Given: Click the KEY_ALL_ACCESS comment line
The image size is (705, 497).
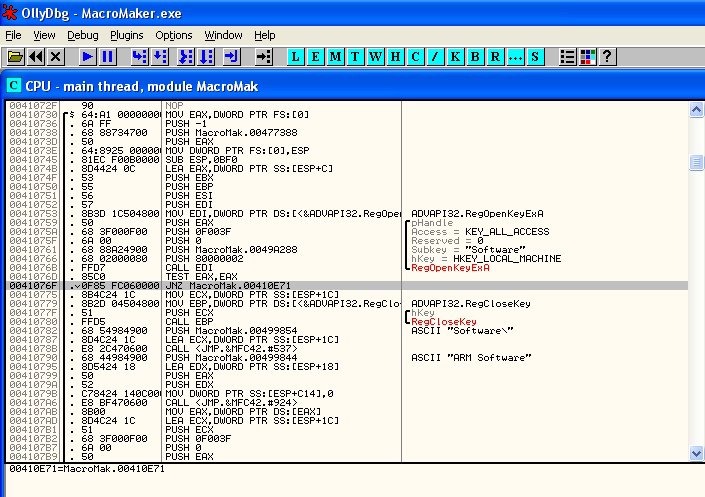Looking at the screenshot, I should click(x=480, y=232).
